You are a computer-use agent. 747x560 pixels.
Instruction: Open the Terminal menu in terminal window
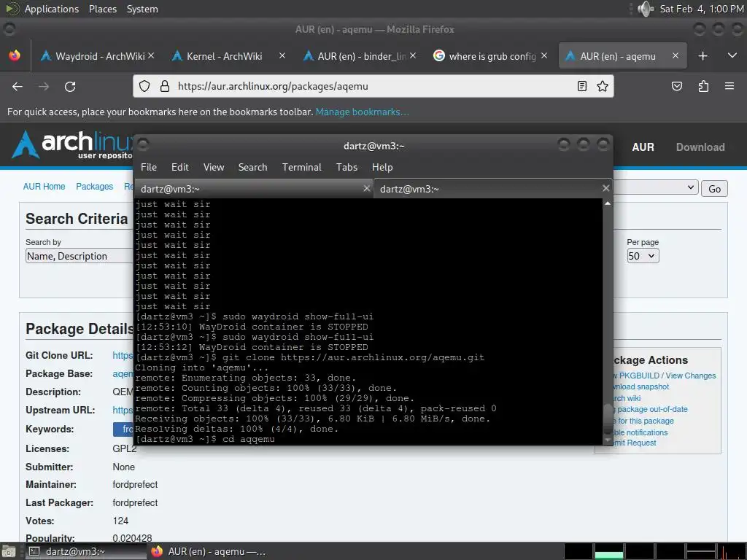[301, 167]
